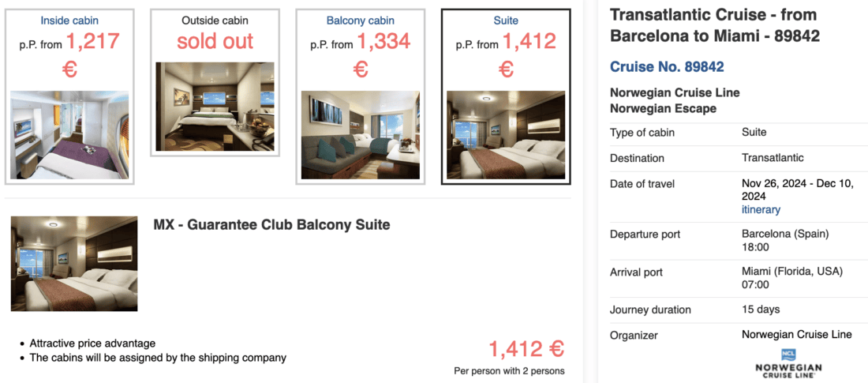The width and height of the screenshot is (868, 383).
Task: Open the Guarantee Club Balcony Suite image
Action: 74,264
